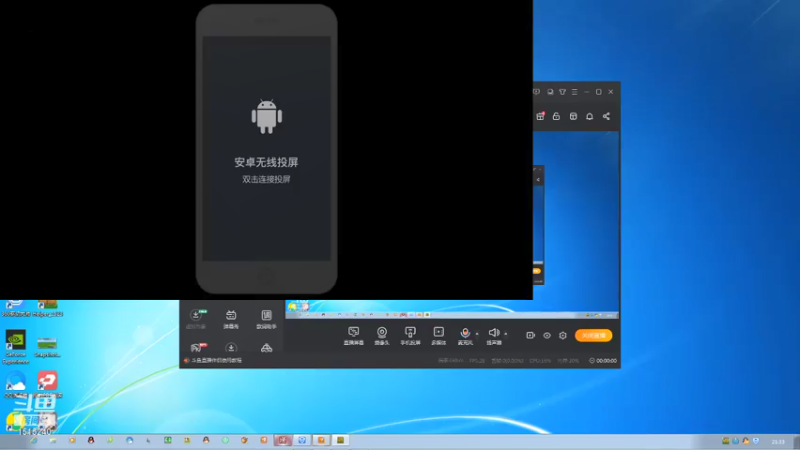Open phone screen casting source

pos(410,336)
